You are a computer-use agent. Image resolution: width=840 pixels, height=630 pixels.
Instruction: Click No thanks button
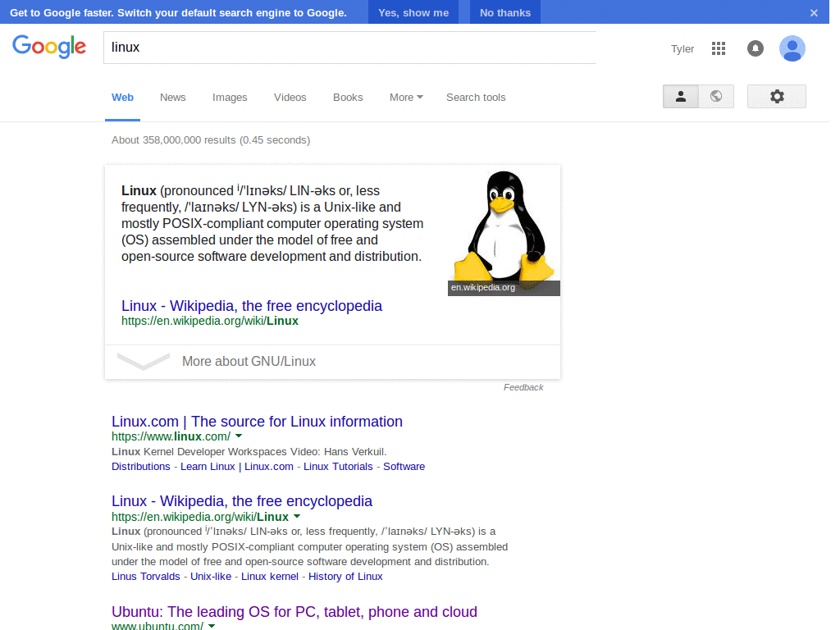click(x=505, y=12)
